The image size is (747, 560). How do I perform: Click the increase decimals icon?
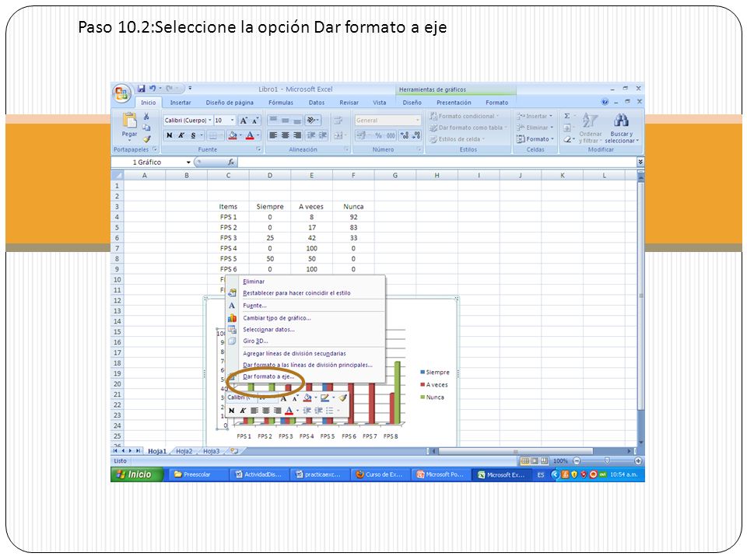[405, 135]
